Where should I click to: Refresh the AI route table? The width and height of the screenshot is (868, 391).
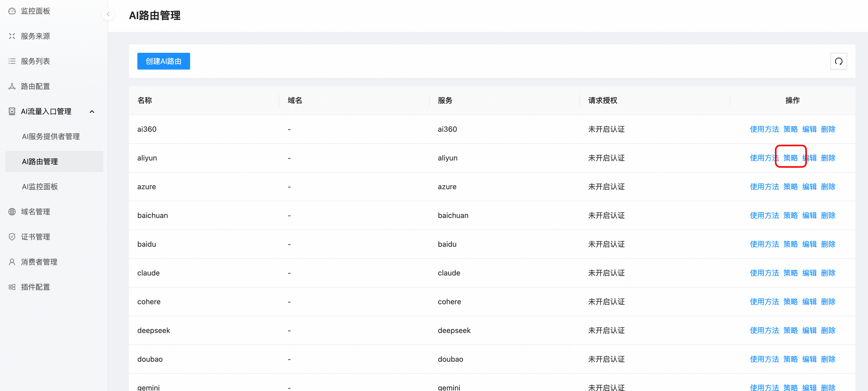tap(838, 61)
